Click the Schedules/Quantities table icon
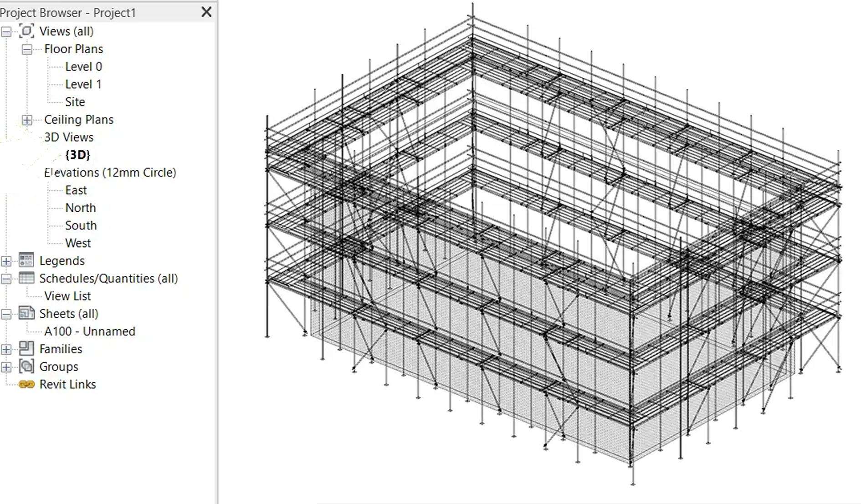The height and width of the screenshot is (504, 861). pyautogui.click(x=26, y=278)
